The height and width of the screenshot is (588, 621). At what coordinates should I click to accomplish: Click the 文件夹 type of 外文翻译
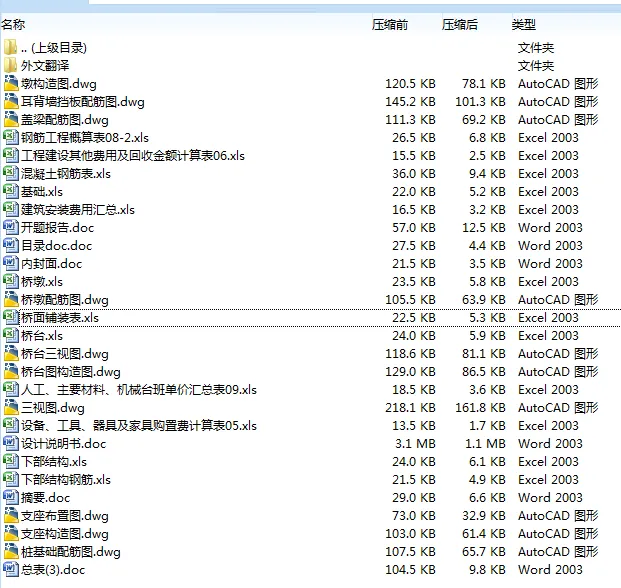coord(536,66)
